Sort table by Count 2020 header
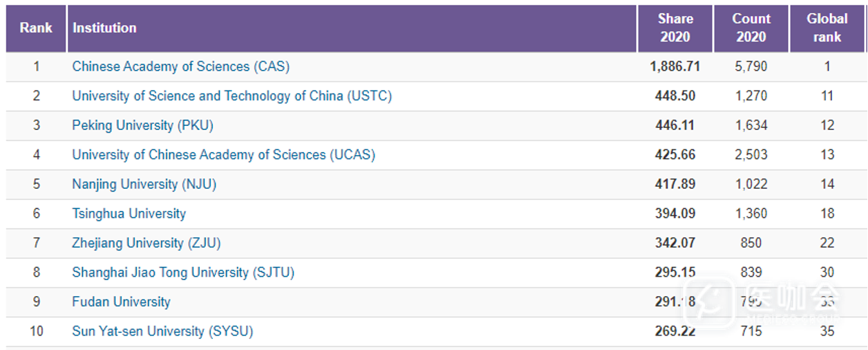 click(x=751, y=28)
